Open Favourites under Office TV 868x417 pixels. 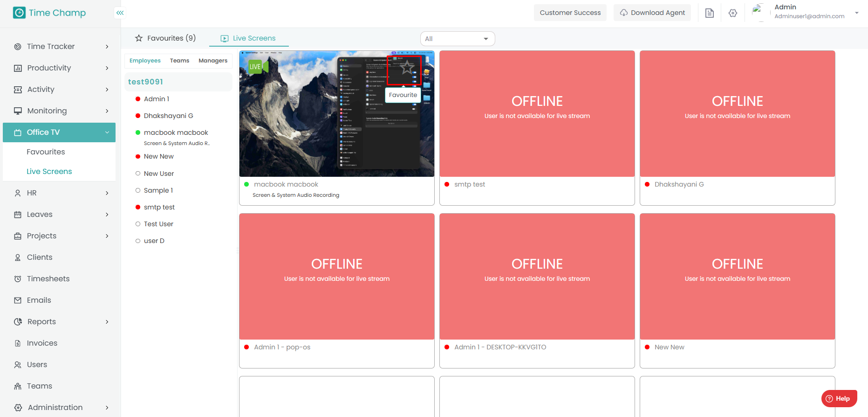click(46, 152)
